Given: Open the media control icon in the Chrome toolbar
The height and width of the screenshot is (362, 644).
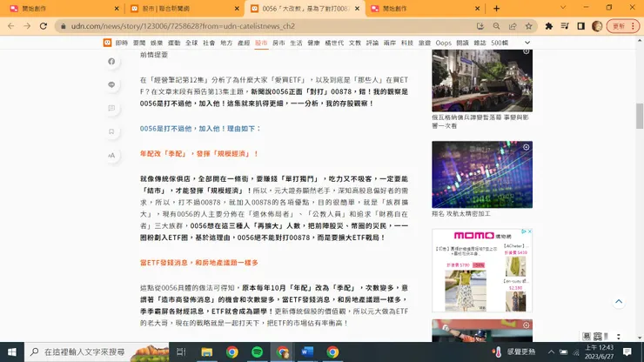Looking at the screenshot, I should point(565,26).
